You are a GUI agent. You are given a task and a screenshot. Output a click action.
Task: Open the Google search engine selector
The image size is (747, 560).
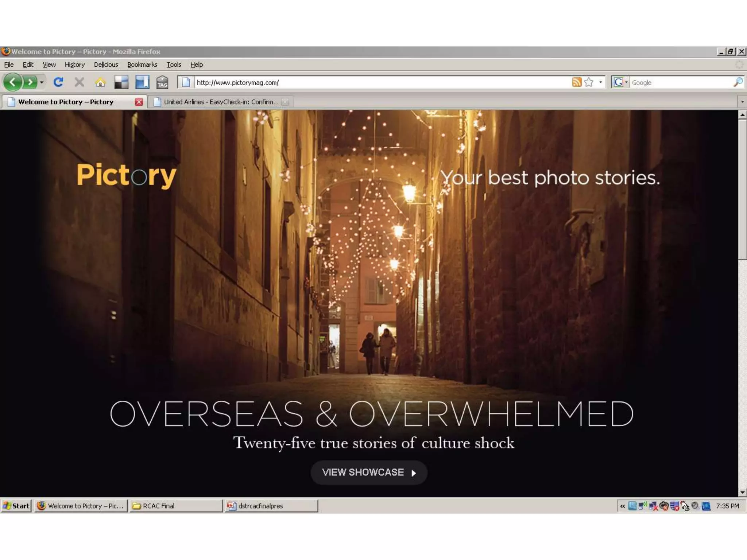(620, 82)
